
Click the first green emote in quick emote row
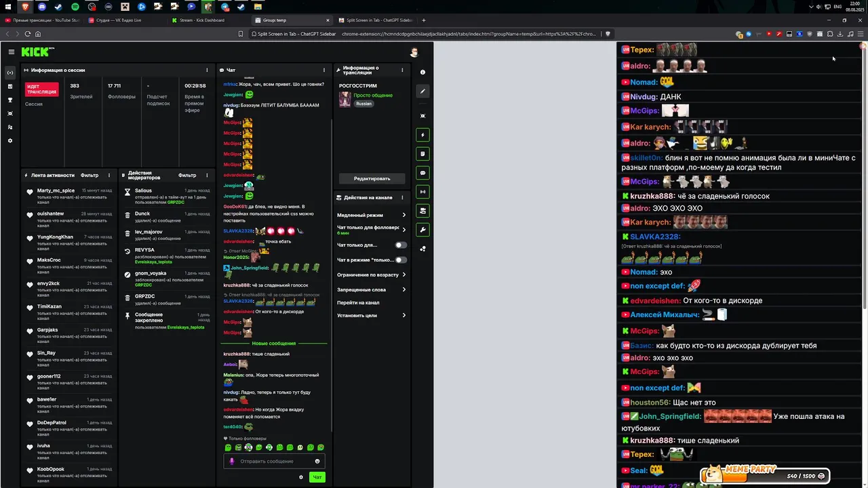tap(228, 447)
